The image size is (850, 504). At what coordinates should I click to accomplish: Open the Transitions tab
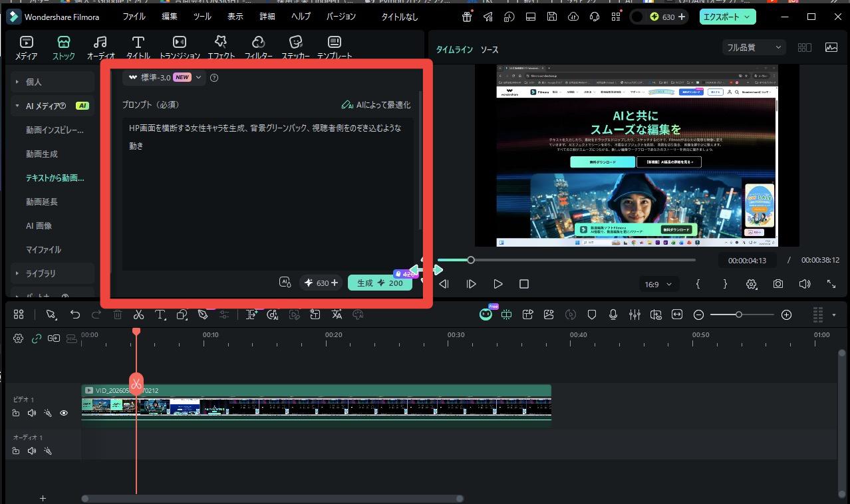point(180,48)
